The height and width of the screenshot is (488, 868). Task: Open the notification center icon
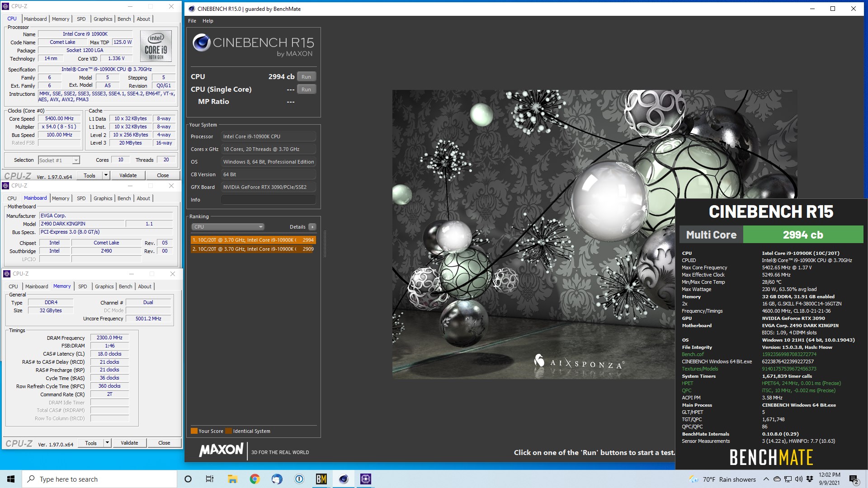[x=854, y=479]
